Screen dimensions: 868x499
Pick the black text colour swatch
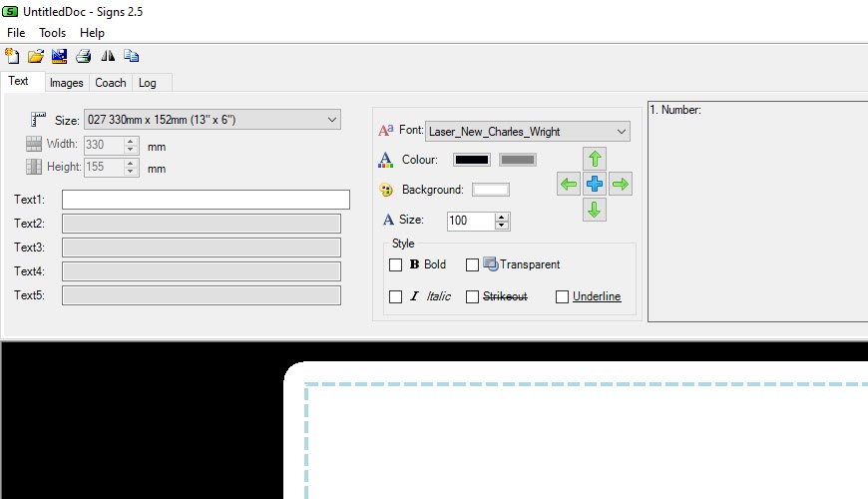point(472,160)
